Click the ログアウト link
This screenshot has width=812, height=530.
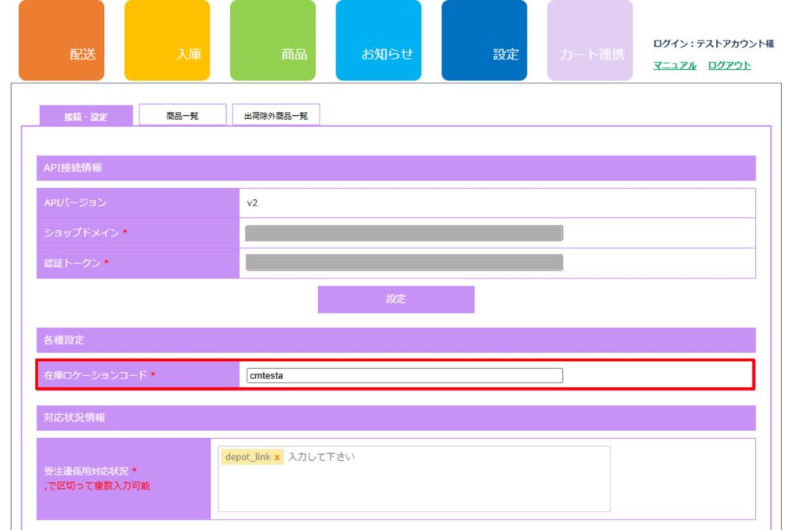[729, 66]
